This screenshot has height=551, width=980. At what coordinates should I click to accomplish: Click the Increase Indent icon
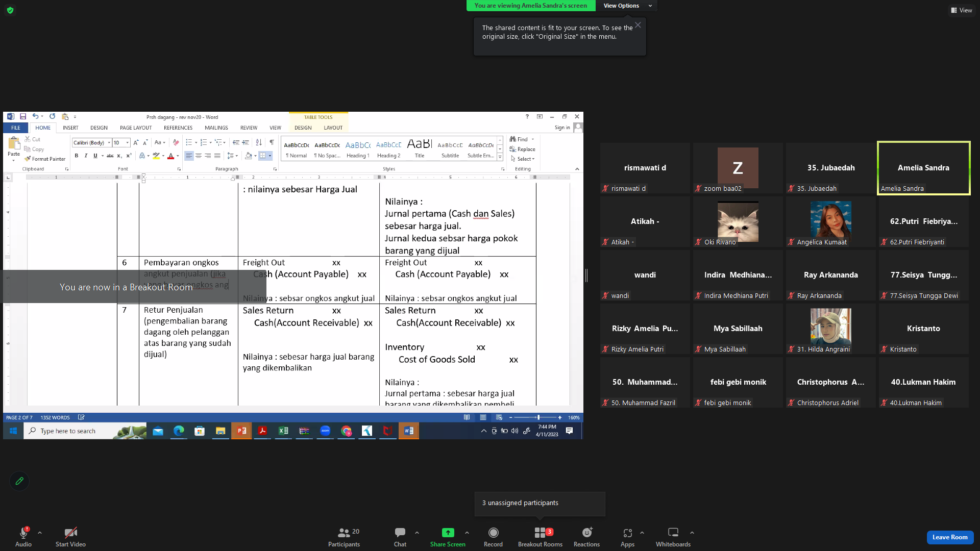[x=246, y=142]
